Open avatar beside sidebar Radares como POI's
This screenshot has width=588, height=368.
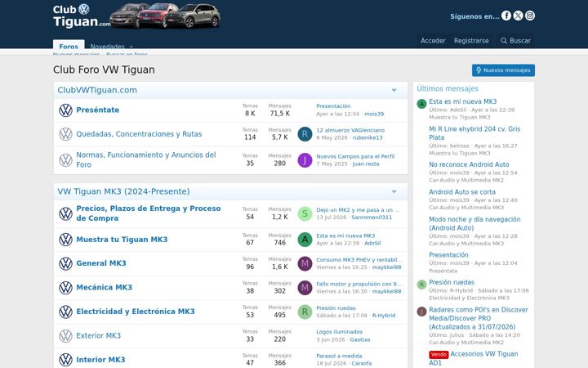click(x=422, y=312)
